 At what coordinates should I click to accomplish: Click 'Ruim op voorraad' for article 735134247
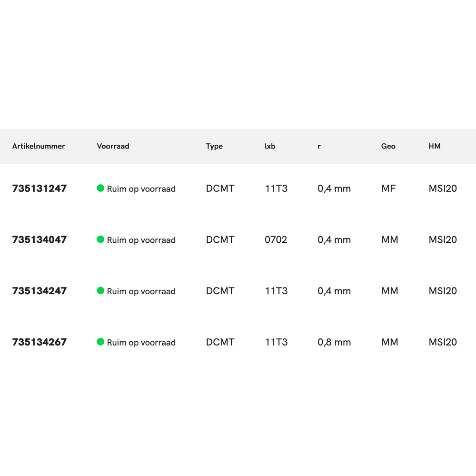[141, 291]
